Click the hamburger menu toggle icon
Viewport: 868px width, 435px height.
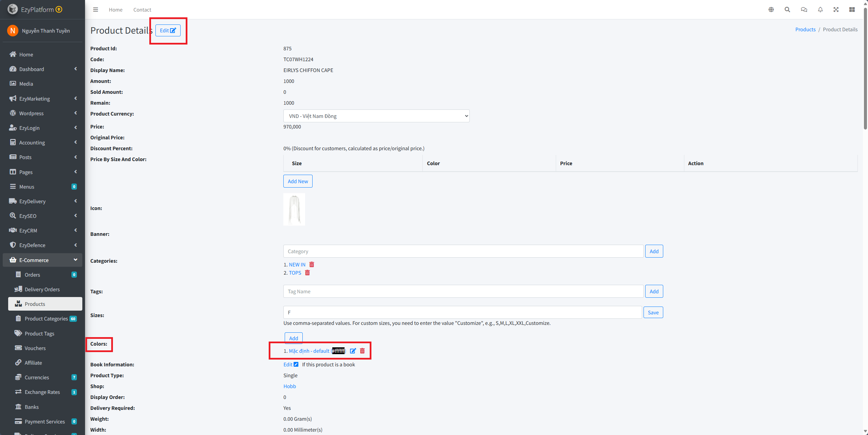tap(96, 10)
